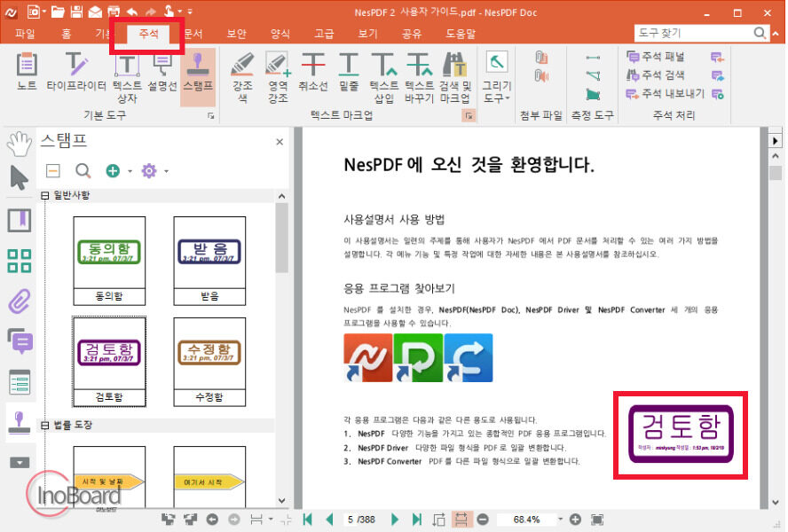The height and width of the screenshot is (532, 788).
Task: Activate the hand pan tool in sidebar
Action: 20,144
